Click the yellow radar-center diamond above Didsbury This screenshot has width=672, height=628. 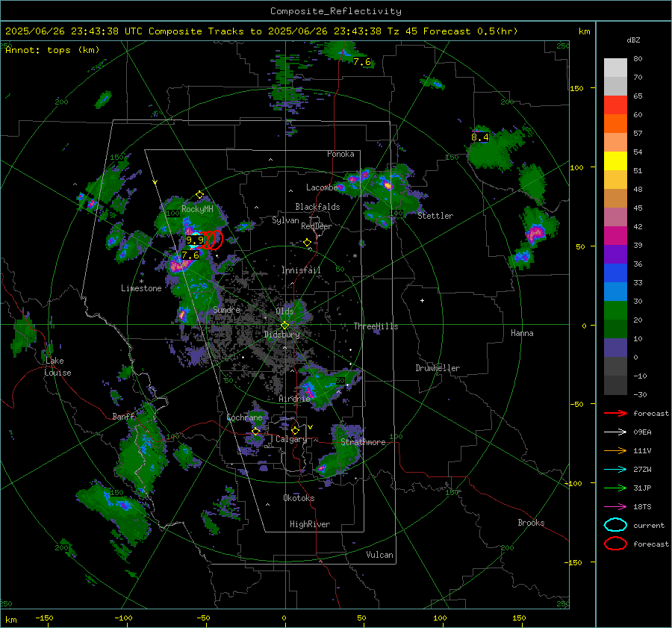click(x=284, y=325)
